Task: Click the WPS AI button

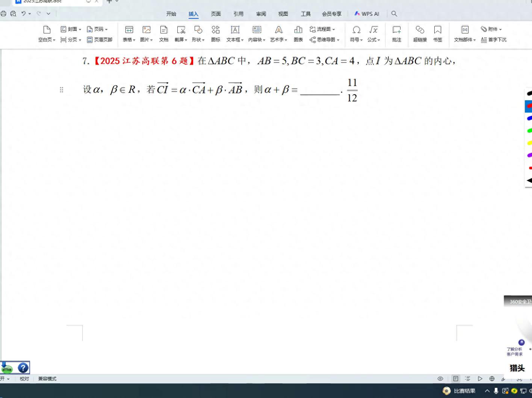Action: (367, 14)
